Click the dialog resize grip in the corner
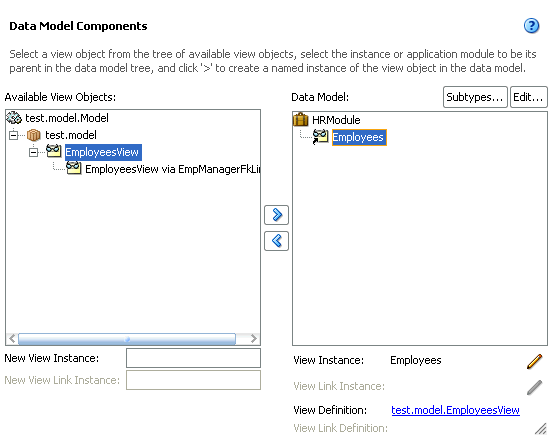 tap(540, 429)
